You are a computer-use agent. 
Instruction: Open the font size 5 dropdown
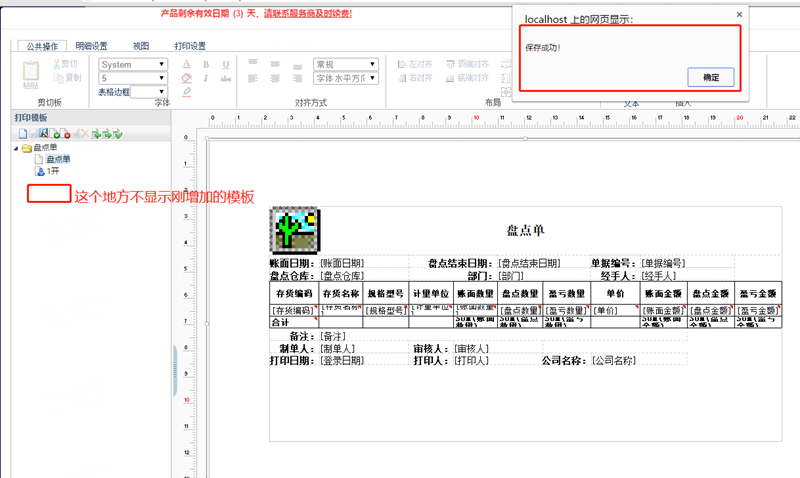pos(133,78)
